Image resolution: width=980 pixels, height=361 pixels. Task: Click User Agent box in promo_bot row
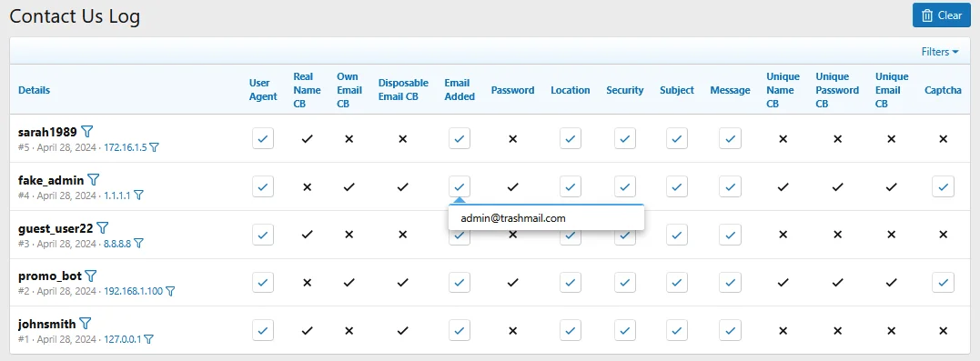263,282
